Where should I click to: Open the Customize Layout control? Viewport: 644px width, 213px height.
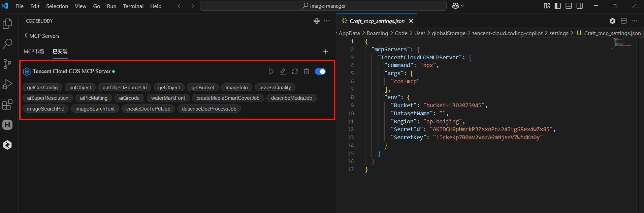[547, 6]
